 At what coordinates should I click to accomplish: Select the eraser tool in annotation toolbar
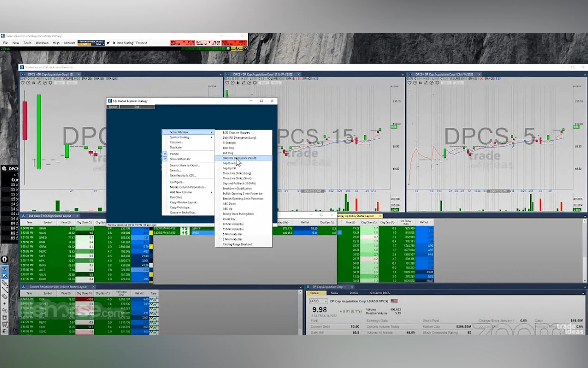click(4, 296)
